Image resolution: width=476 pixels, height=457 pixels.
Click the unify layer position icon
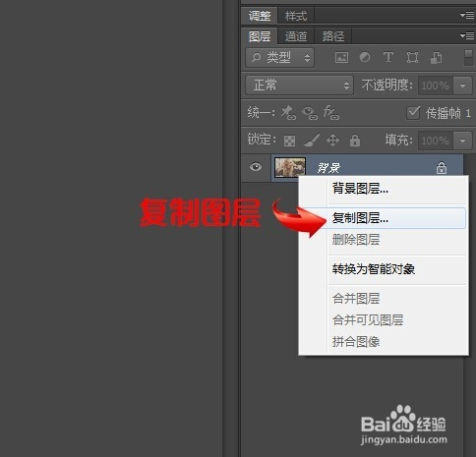[288, 113]
